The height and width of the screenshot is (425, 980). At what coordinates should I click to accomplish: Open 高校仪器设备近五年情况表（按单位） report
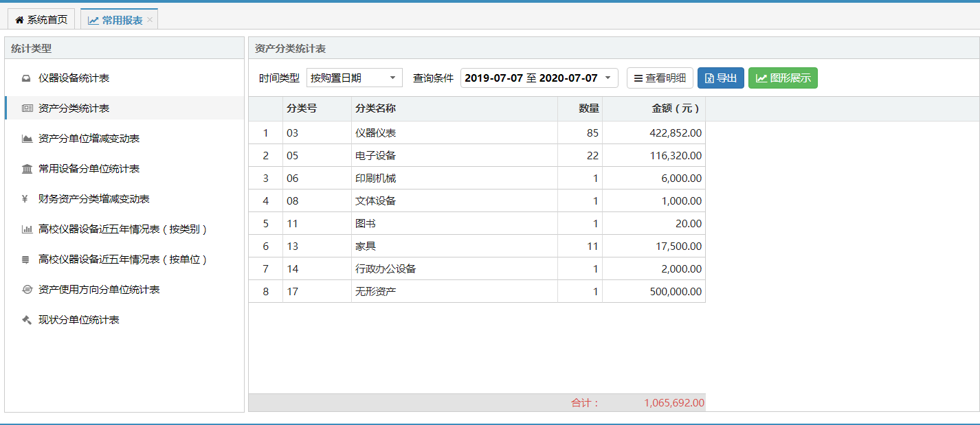[122, 260]
